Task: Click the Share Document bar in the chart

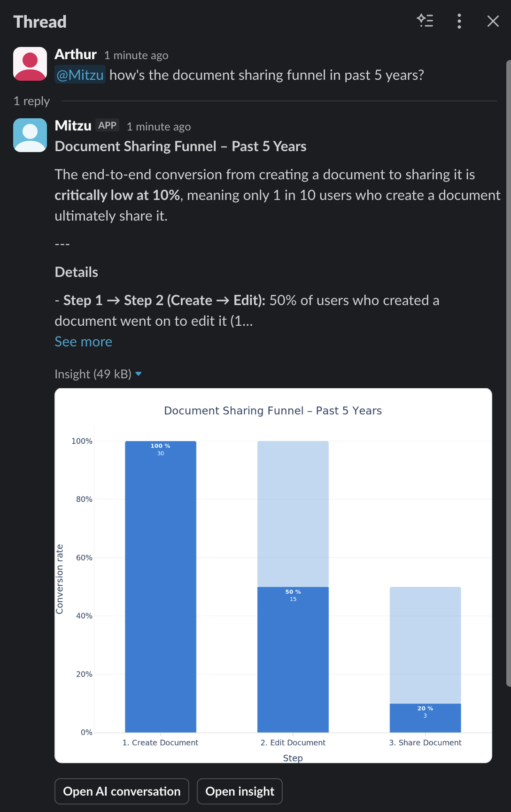Action: click(425, 717)
